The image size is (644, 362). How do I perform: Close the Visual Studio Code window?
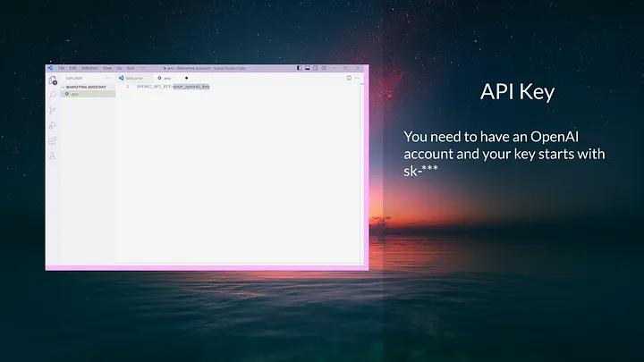point(358,68)
